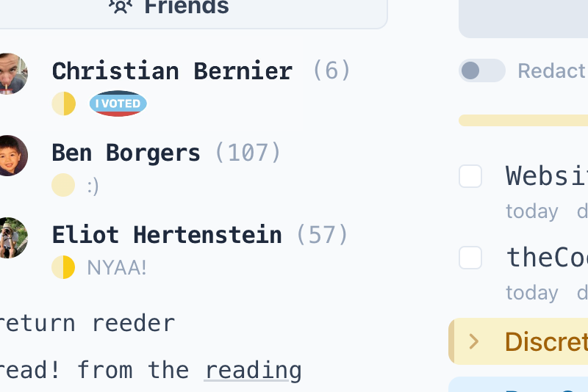This screenshot has width=588, height=392.
Task: Open the Discrete yellow section header
Action: pyautogui.click(x=518, y=341)
